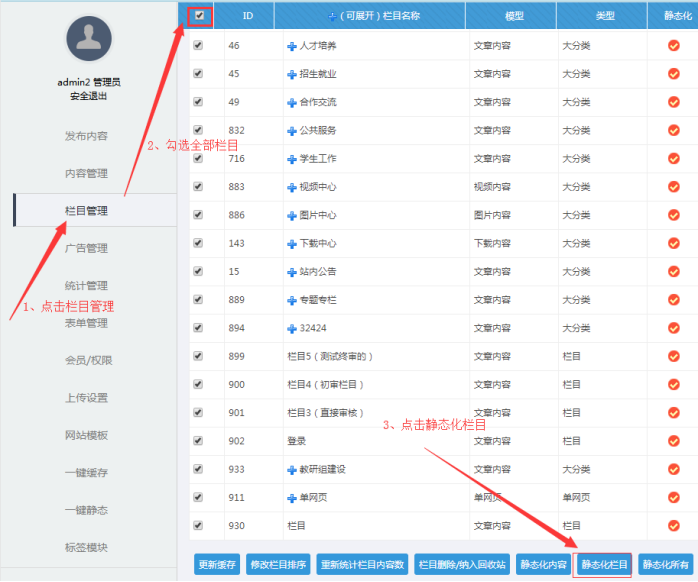This screenshot has width=698, height=582.
Task: Open 广告管理 in the sidebar
Action: 86,248
